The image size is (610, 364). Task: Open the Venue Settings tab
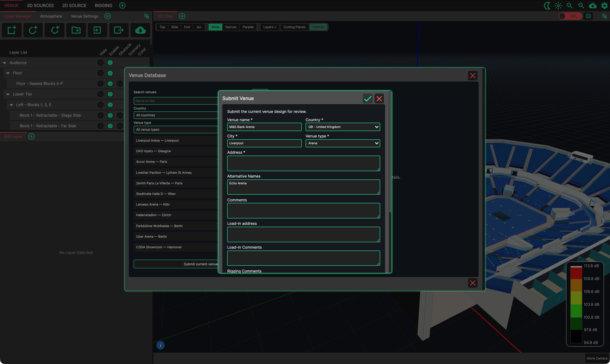point(84,16)
